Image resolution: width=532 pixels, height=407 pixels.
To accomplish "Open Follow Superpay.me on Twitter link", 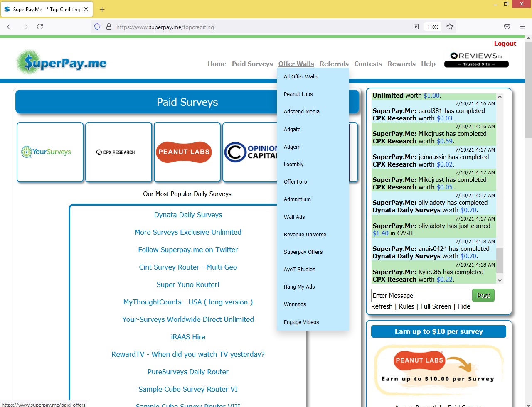I will [188, 250].
